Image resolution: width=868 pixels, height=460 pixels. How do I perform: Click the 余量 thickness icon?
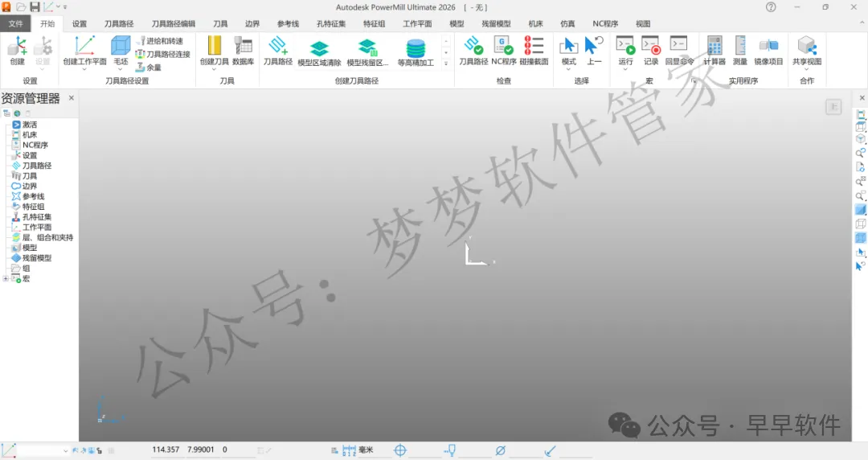149,68
